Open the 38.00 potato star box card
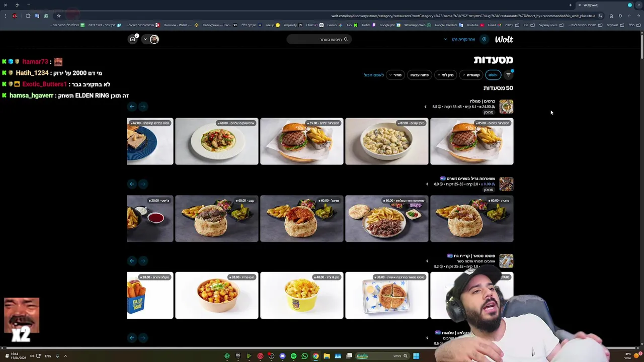 387,296
